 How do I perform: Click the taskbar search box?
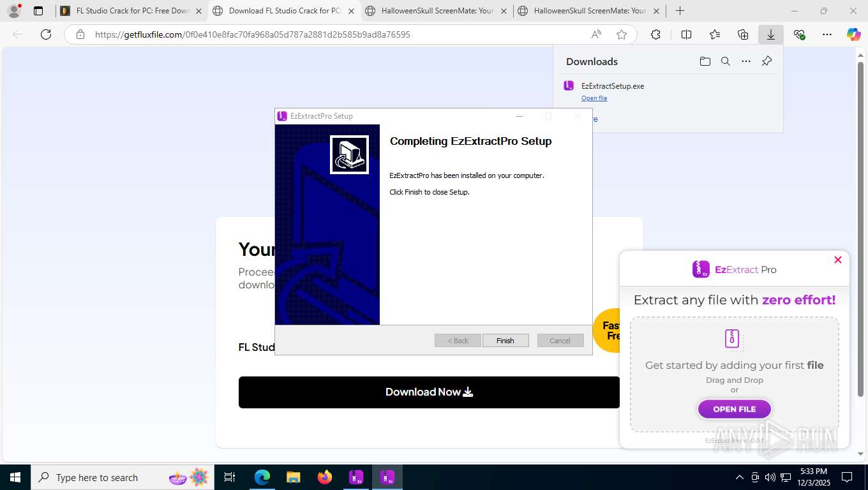click(x=121, y=477)
